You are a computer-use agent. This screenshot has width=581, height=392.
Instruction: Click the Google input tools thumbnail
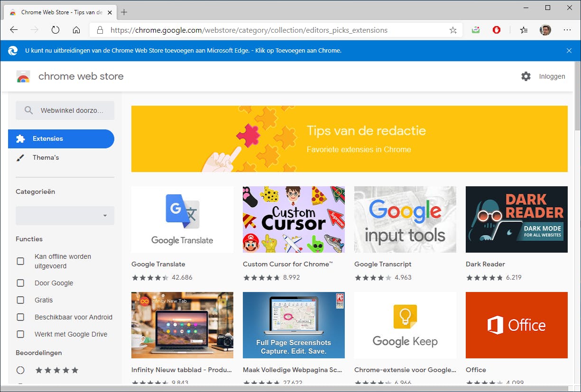click(405, 219)
